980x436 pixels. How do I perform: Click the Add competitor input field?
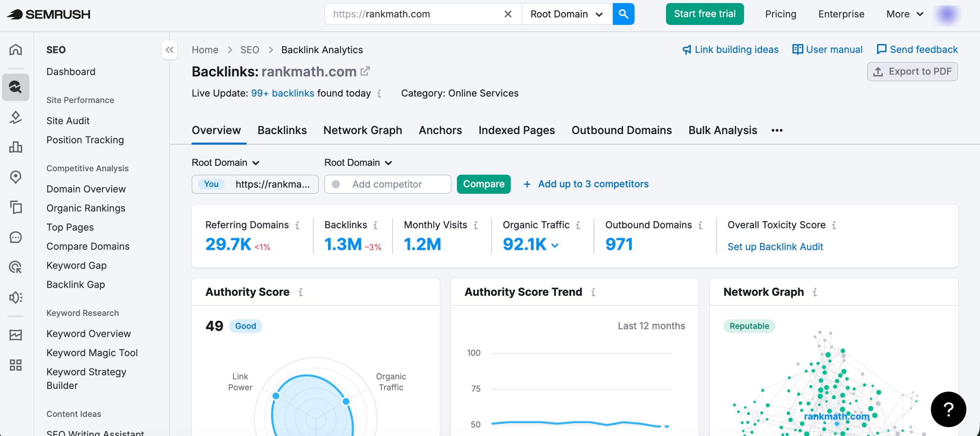coord(387,184)
